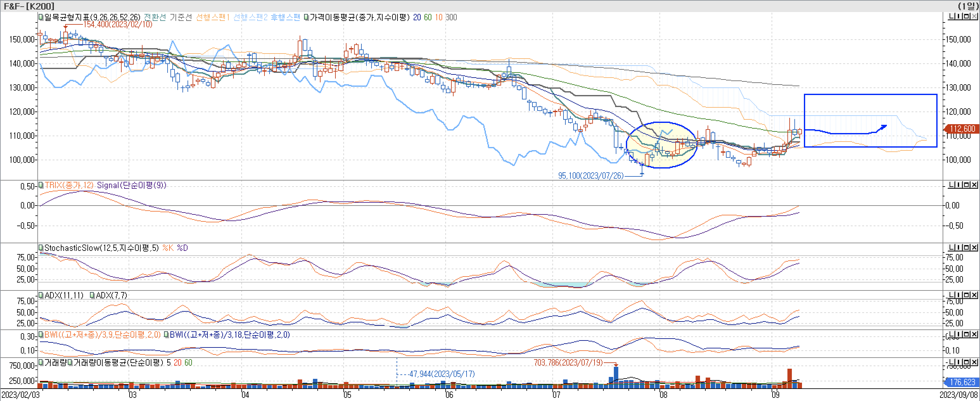
Task: Click the maximize square icon on the main chart panel
Action: tap(967, 16)
